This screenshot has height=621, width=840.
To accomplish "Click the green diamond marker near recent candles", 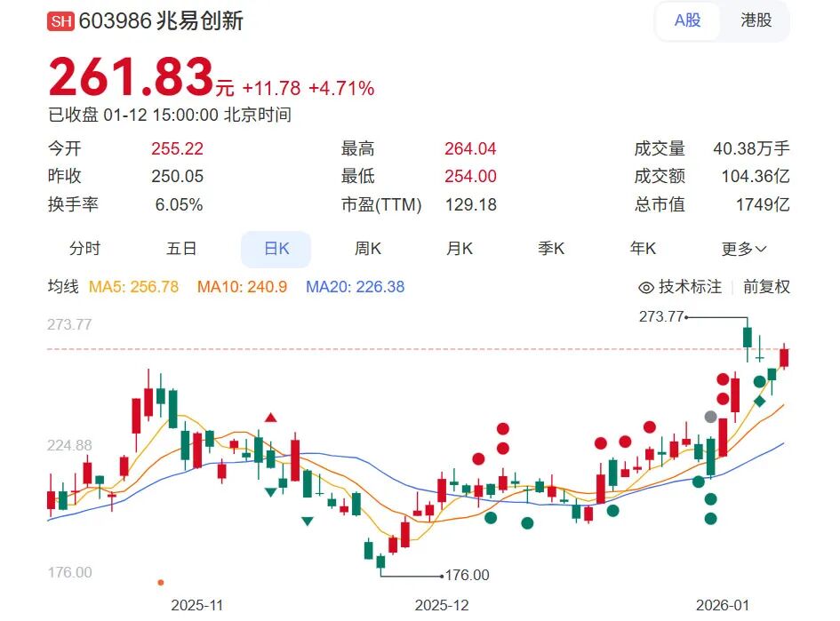I will [758, 402].
